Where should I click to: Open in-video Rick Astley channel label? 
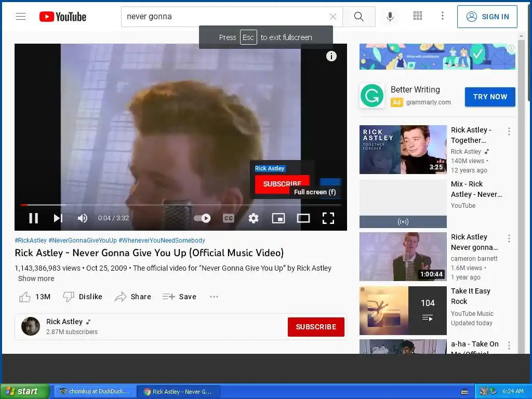[270, 168]
